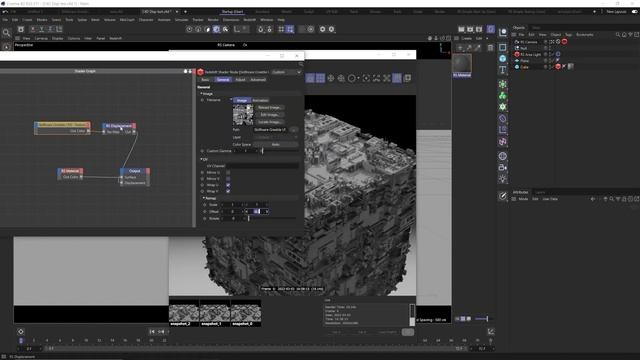The height and width of the screenshot is (360, 640).
Task: Select the Text object tool
Action: tap(503, 70)
